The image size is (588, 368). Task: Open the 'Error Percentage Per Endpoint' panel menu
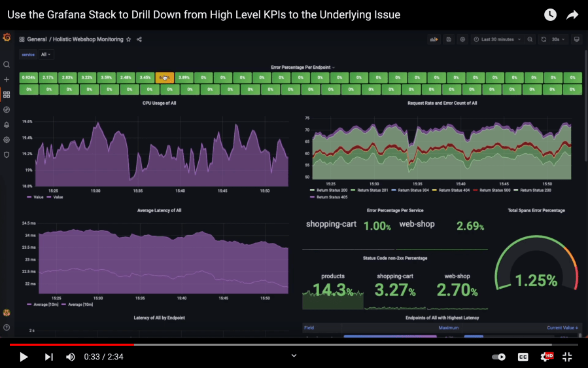[303, 67]
